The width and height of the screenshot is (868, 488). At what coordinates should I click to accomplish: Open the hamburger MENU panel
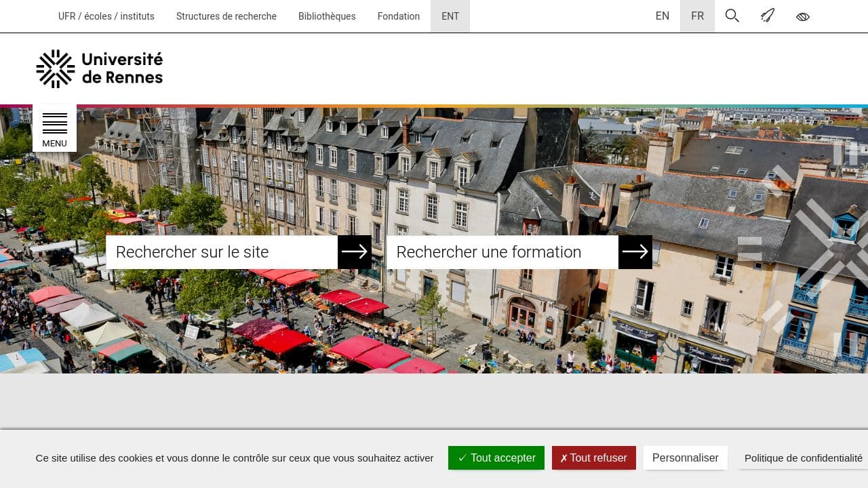click(x=54, y=127)
